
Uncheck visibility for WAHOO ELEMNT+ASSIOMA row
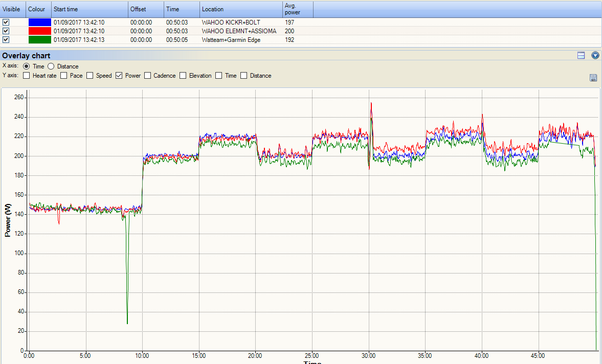click(x=6, y=31)
